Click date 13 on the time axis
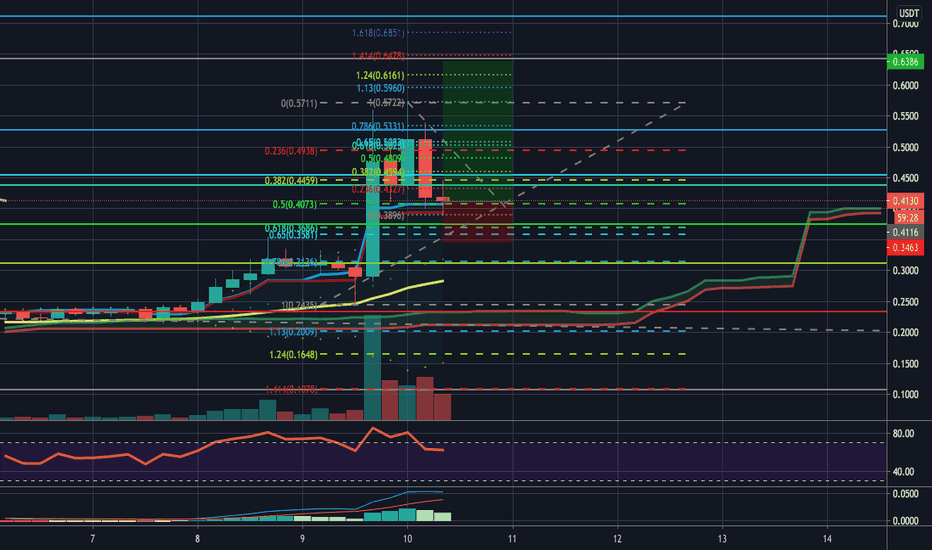This screenshot has height=550, width=932. point(722,539)
